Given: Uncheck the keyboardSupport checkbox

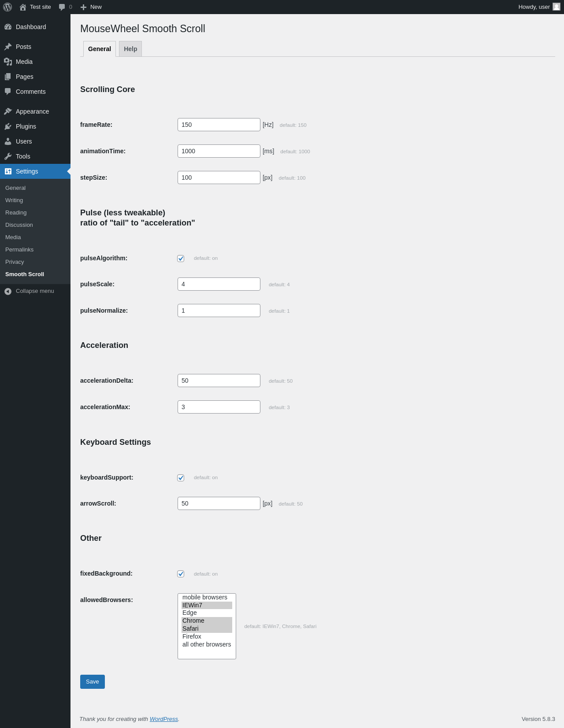Looking at the screenshot, I should point(181,478).
